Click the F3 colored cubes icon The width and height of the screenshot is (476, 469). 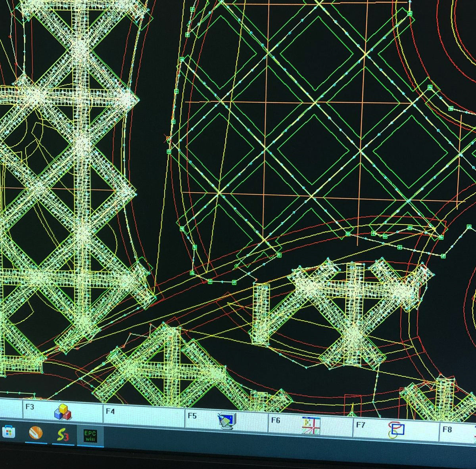(63, 412)
